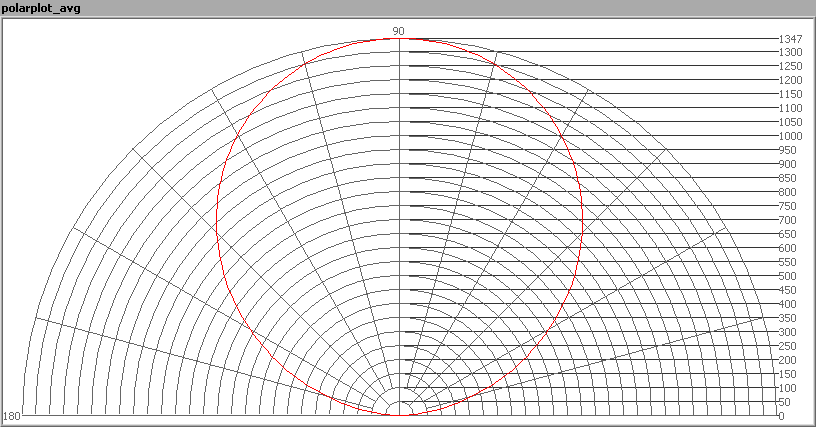Select the 800 radial scale label
The height and width of the screenshot is (427, 816).
787,192
